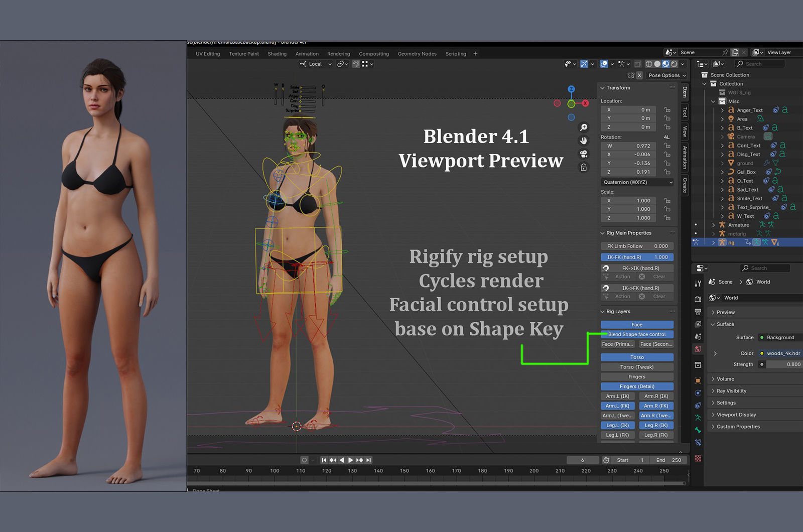
Task: Open the Bone properties tab
Action: [698, 430]
